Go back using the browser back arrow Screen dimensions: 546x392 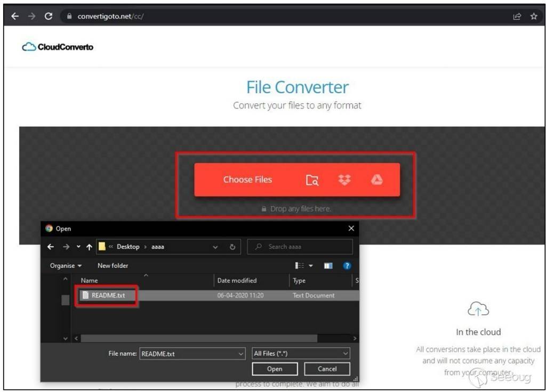coord(14,16)
